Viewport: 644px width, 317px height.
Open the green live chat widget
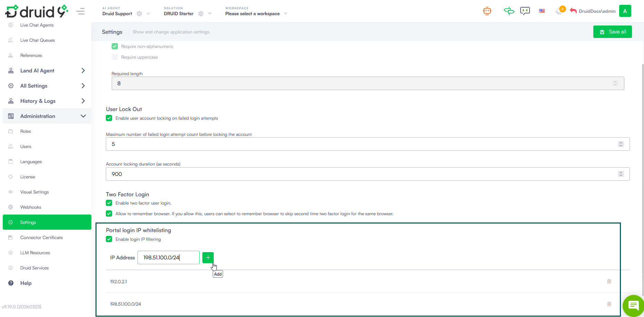[633, 306]
